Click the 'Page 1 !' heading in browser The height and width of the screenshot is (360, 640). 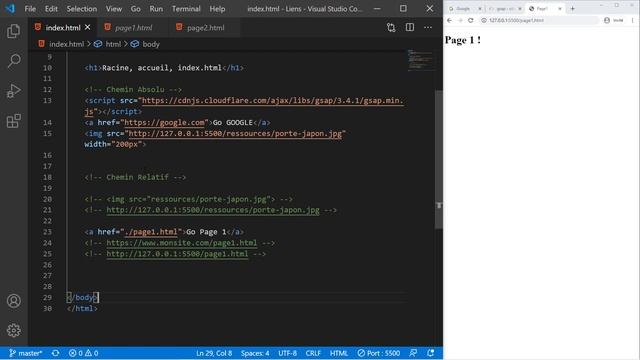tap(462, 40)
